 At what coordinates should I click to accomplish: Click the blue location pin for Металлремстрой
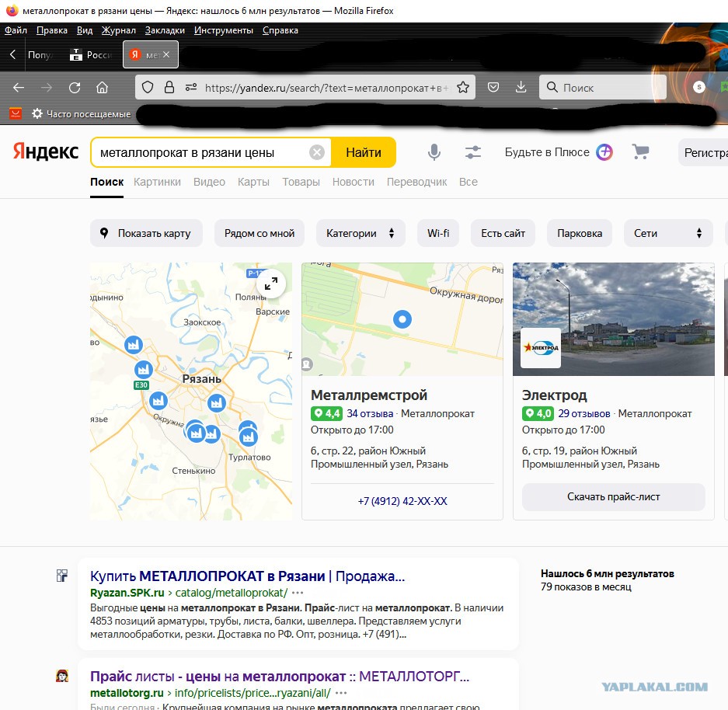pyautogui.click(x=402, y=319)
